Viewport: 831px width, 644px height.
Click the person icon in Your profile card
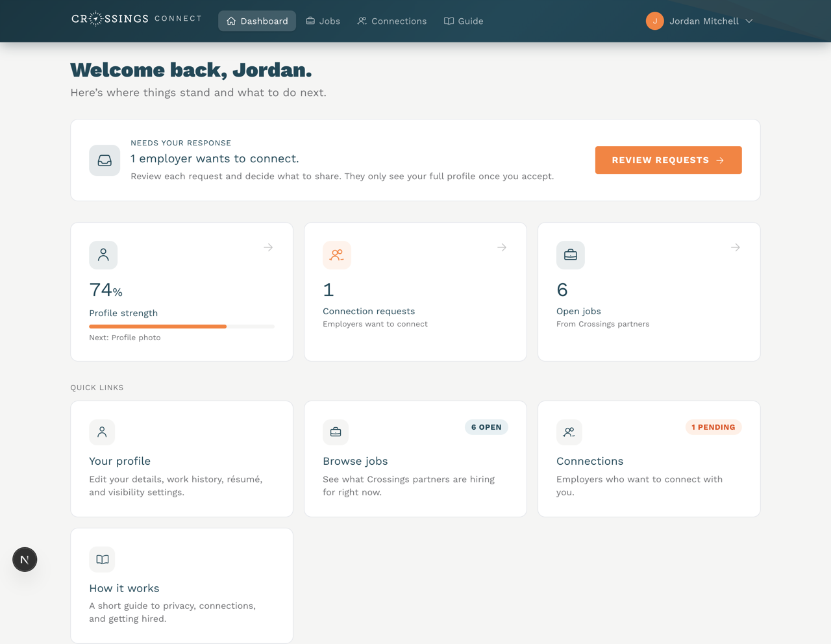click(102, 432)
